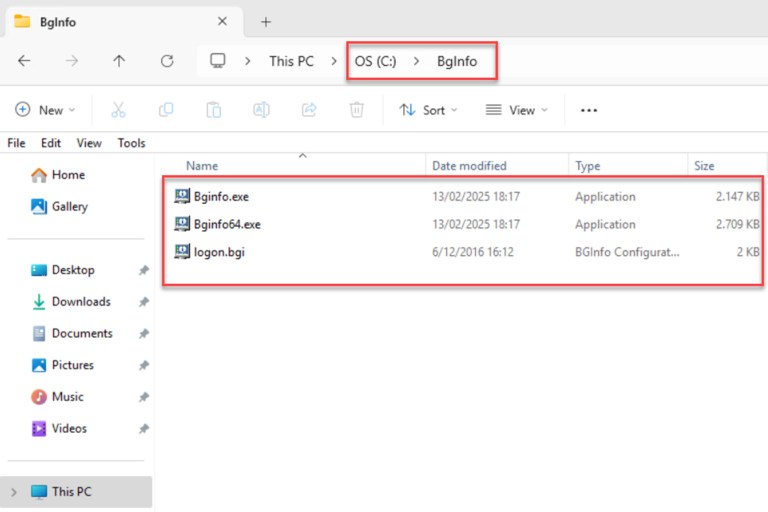Screen dimensions: 768x512
Task: Click the pin icon next to Pictures
Action: tap(144, 365)
